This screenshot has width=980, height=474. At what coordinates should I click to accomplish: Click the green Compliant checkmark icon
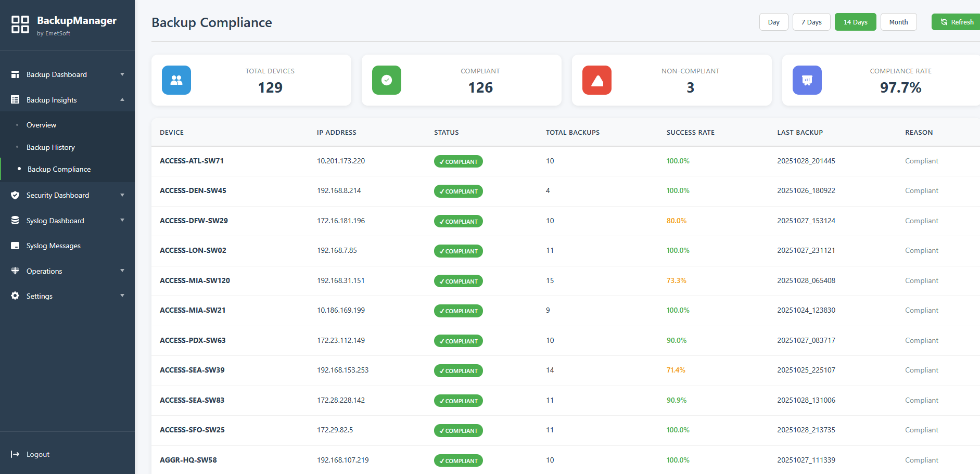(386, 80)
